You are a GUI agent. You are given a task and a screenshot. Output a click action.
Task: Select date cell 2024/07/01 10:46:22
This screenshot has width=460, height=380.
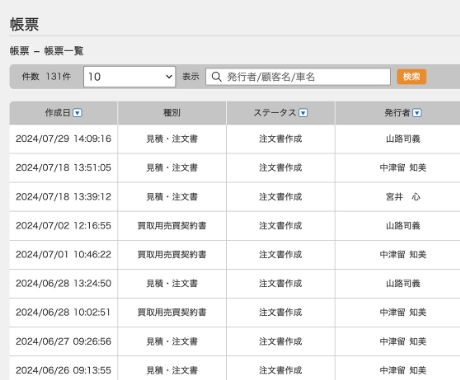click(63, 255)
